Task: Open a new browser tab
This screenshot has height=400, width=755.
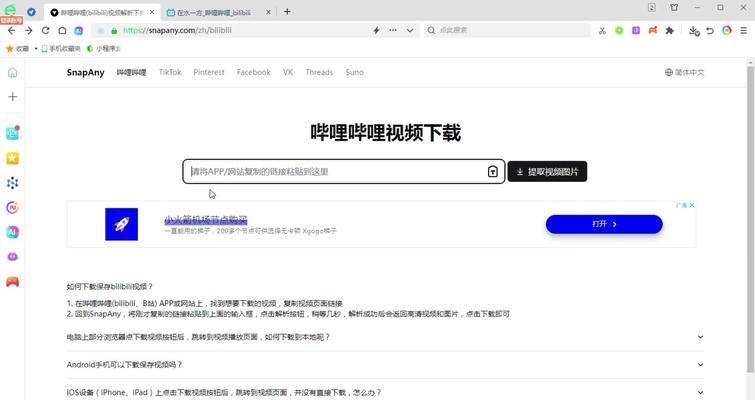Action: (287, 12)
